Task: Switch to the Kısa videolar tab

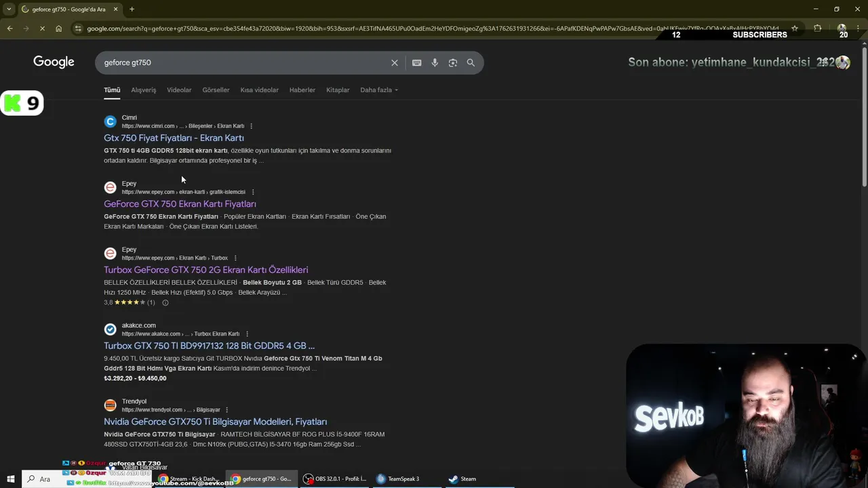Action: (x=259, y=89)
